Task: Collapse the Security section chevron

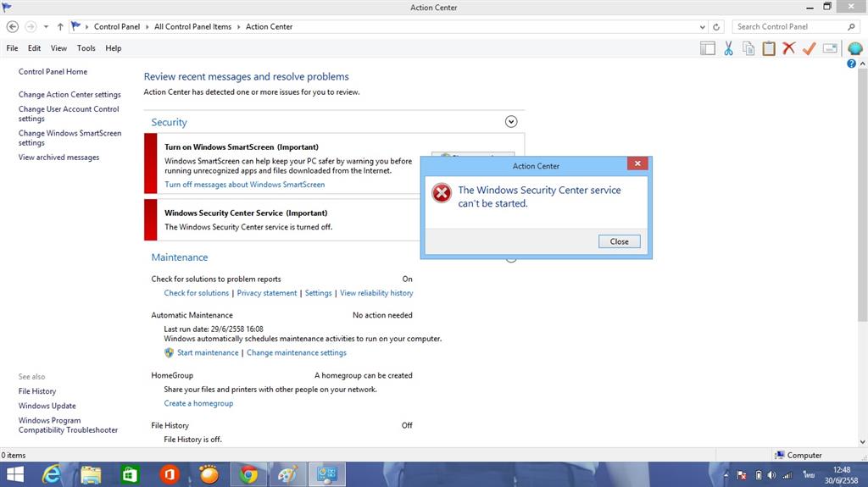Action: (511, 122)
